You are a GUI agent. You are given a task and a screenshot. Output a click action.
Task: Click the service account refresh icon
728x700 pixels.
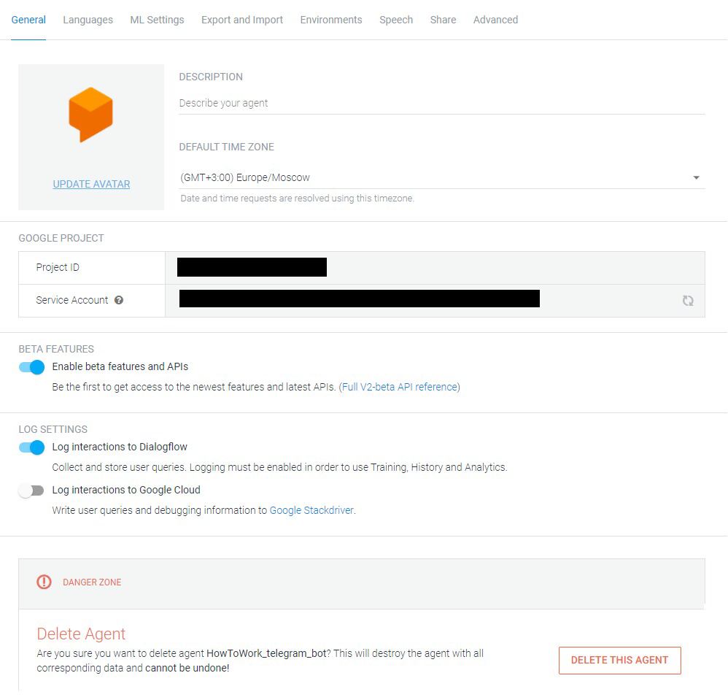coord(688,301)
